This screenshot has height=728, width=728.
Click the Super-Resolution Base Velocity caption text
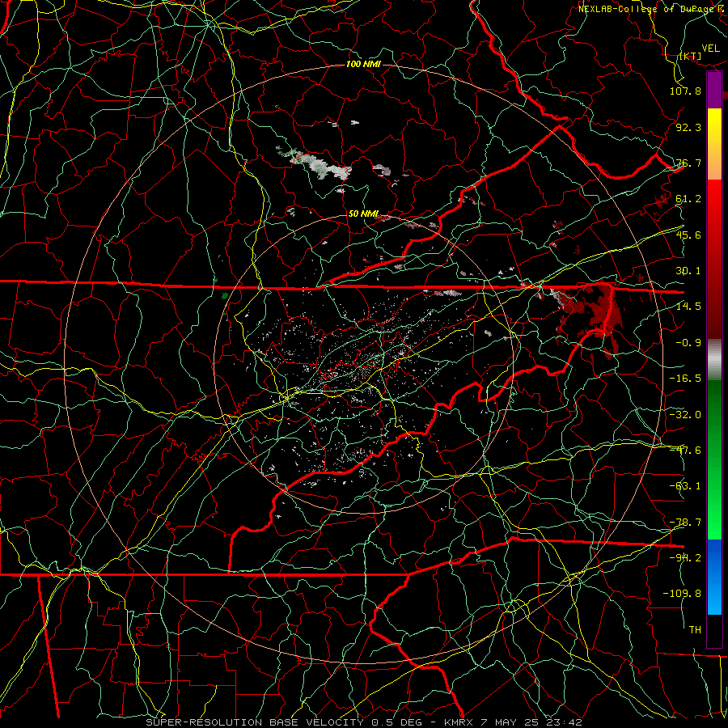pyautogui.click(x=363, y=722)
